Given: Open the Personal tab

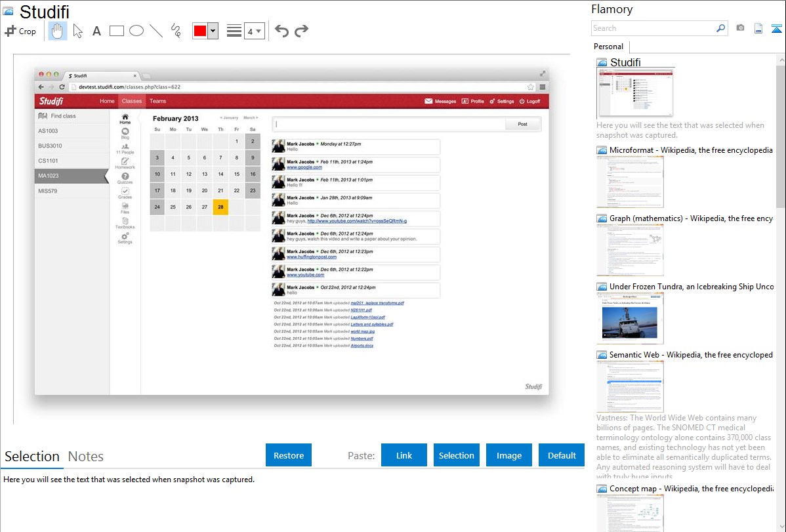Looking at the screenshot, I should click(608, 47).
